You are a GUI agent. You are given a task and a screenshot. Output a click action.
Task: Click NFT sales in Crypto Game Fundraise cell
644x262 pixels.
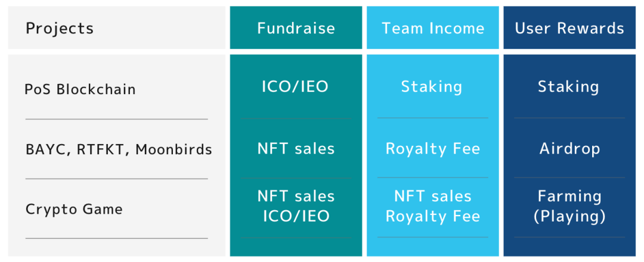coord(296,196)
